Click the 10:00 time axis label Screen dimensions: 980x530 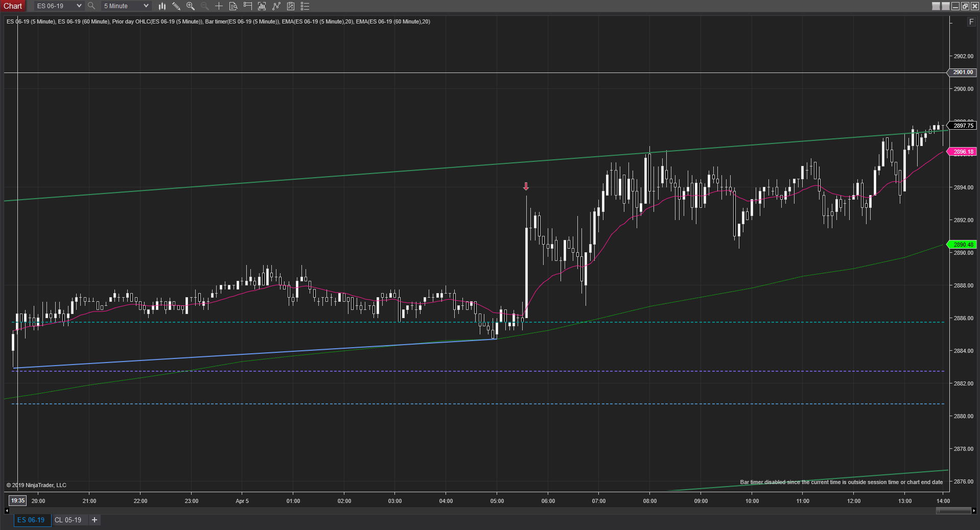point(752,501)
